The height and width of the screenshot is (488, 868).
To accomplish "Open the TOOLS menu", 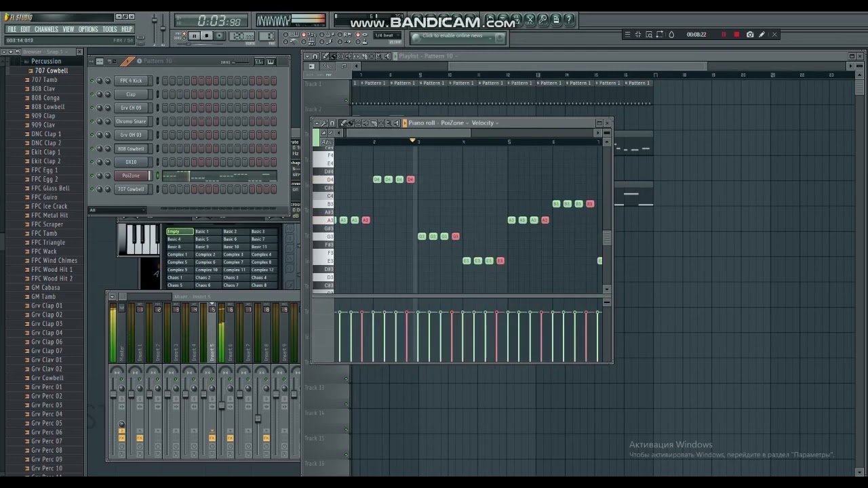I will (x=109, y=29).
